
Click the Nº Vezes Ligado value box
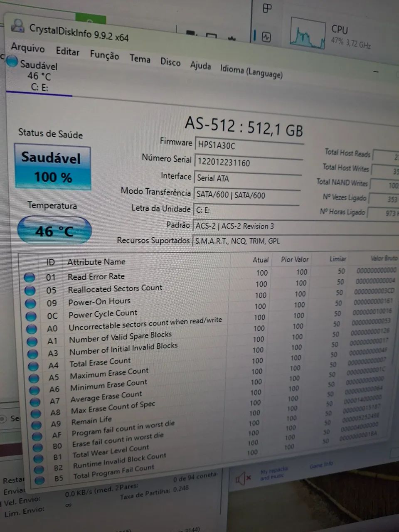pos(384,199)
